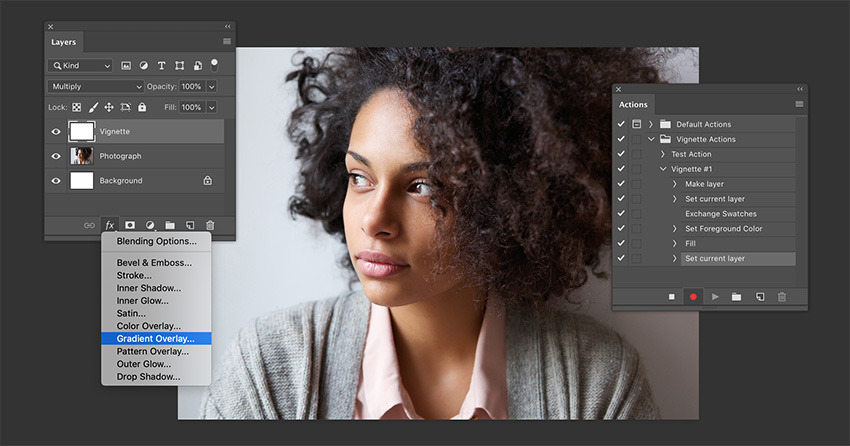The height and width of the screenshot is (446, 850).
Task: Open the Multiply blend mode dropdown
Action: click(x=96, y=86)
